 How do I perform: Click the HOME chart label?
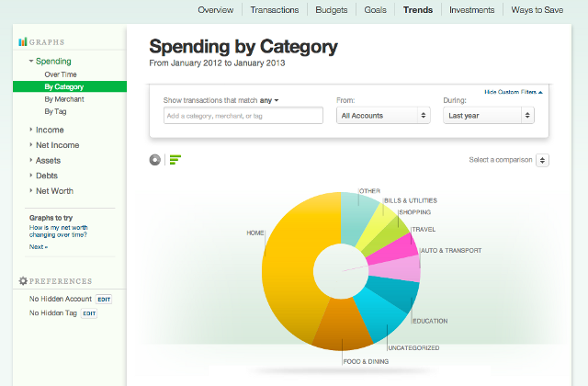[255, 233]
